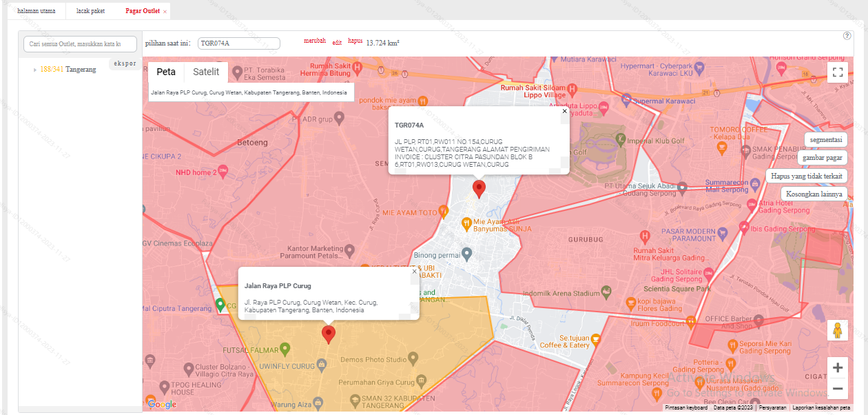Click Kosongkan lainnya button

[814, 194]
